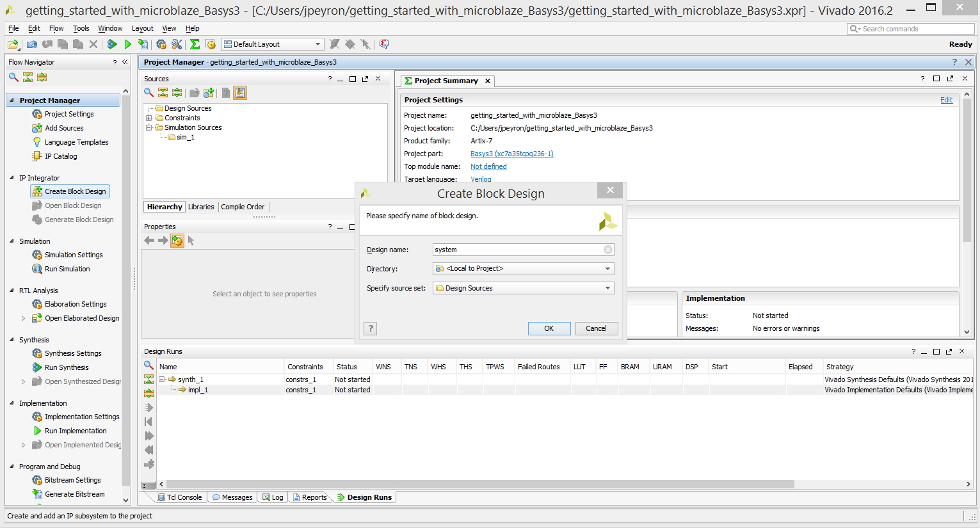
Task: Open the Directory dropdown in the dialog
Action: point(524,269)
